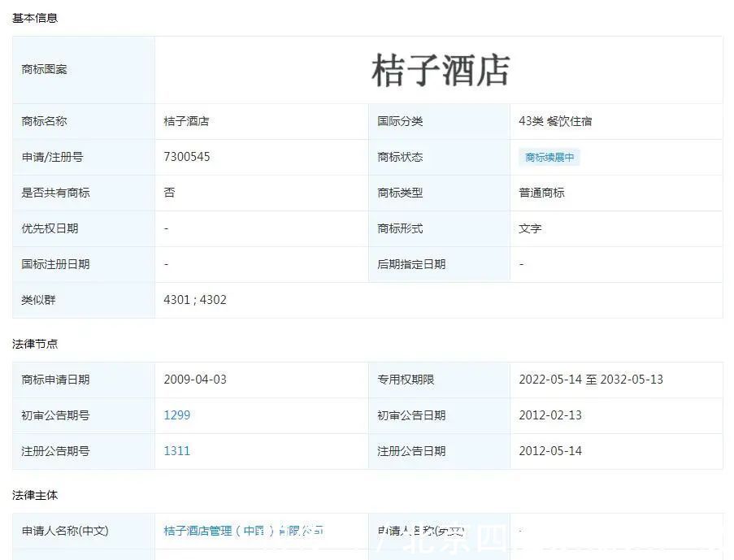Select the exclusive period 2022-05-14 至 2032-05-13

[x=591, y=380]
